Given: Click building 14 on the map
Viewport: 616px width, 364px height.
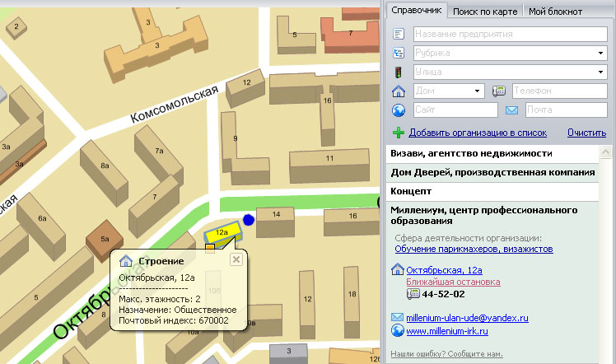Looking at the screenshot, I should (275, 222).
